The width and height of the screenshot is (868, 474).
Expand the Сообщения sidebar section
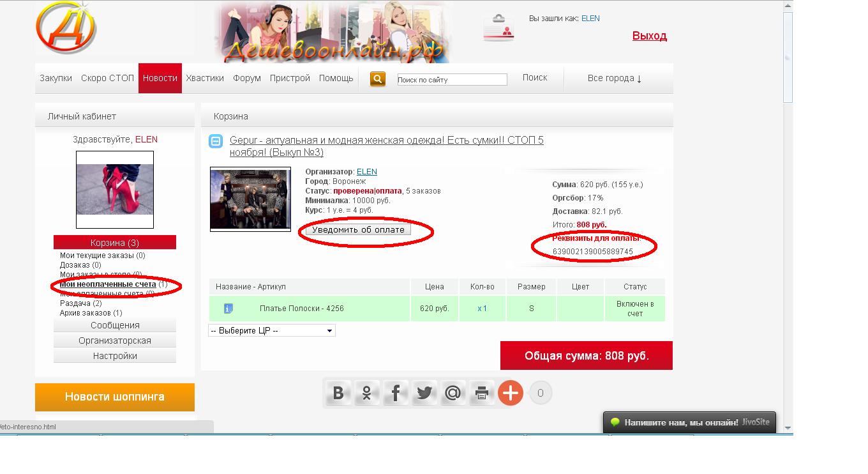coord(115,325)
